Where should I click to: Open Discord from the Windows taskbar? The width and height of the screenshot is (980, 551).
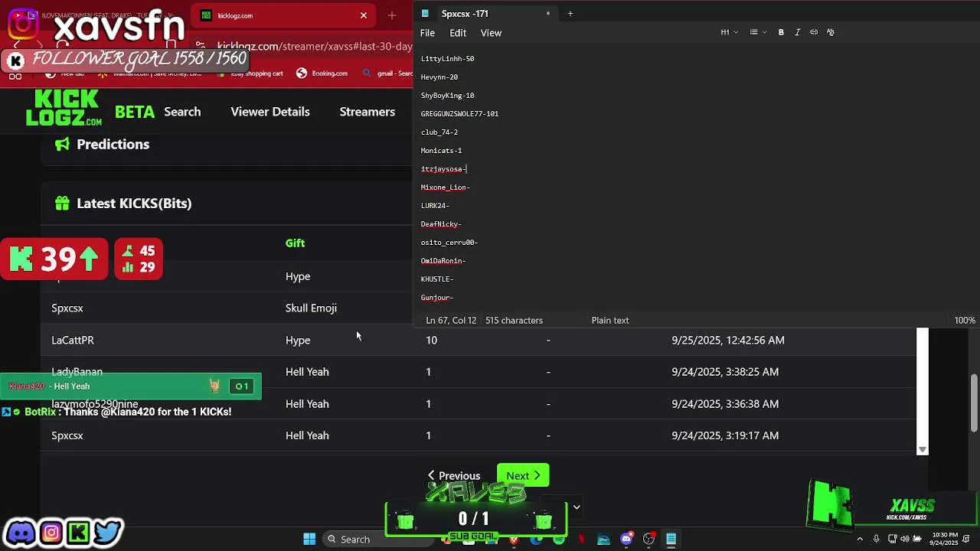(626, 540)
